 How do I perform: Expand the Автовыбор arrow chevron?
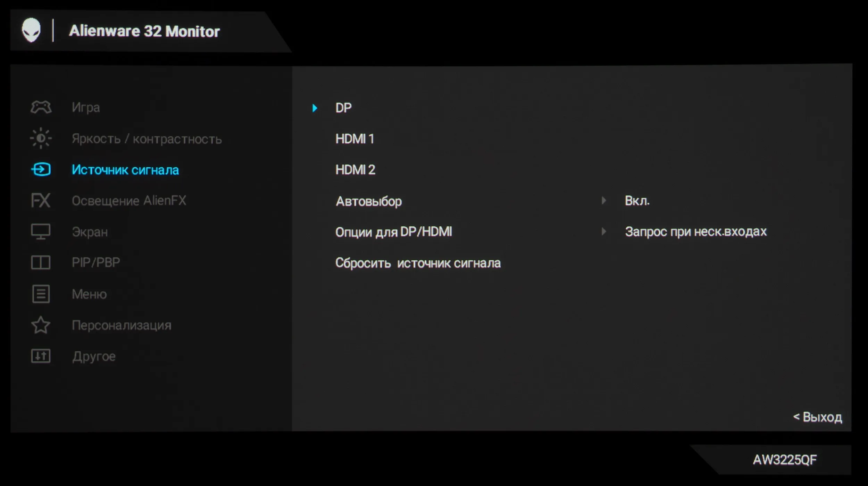(604, 200)
